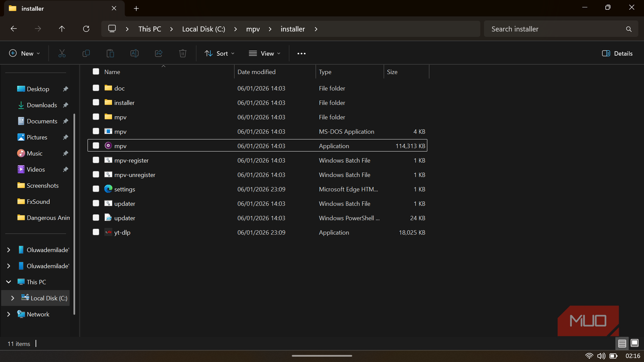Switch to large thumbnails view in status bar

[x=633, y=343]
